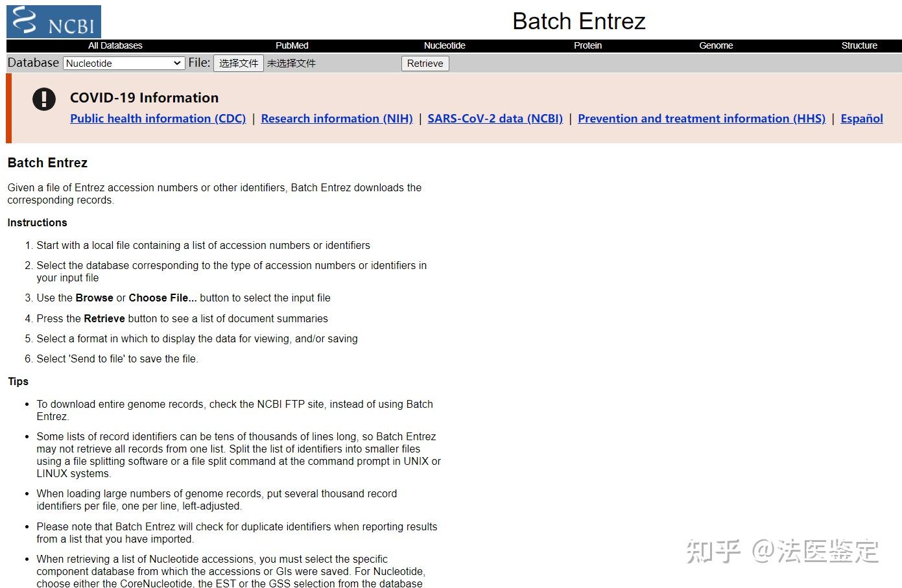Switch to the PubMed tab

[x=291, y=45]
